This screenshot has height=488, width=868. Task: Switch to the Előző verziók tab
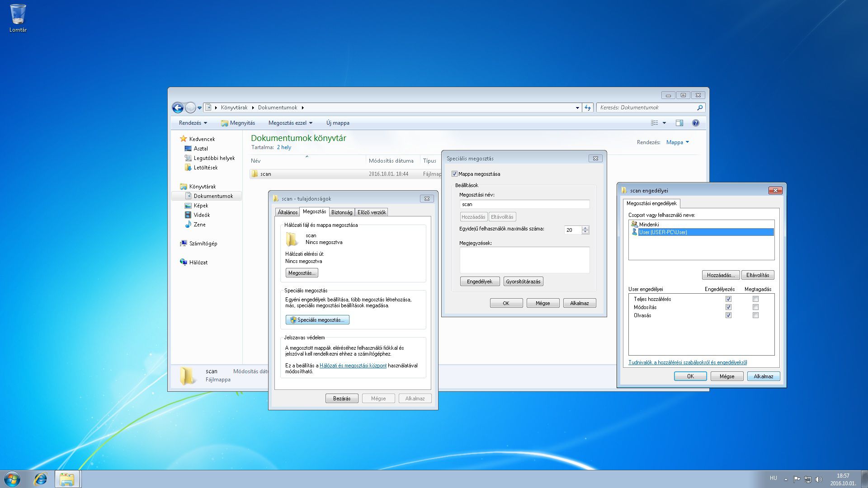coord(372,212)
